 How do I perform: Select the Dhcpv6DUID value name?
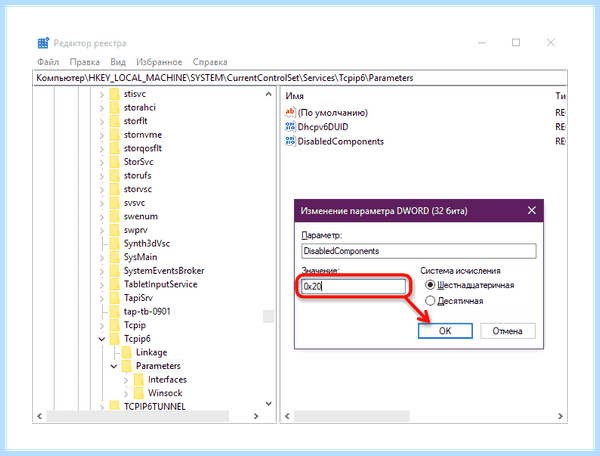click(323, 127)
